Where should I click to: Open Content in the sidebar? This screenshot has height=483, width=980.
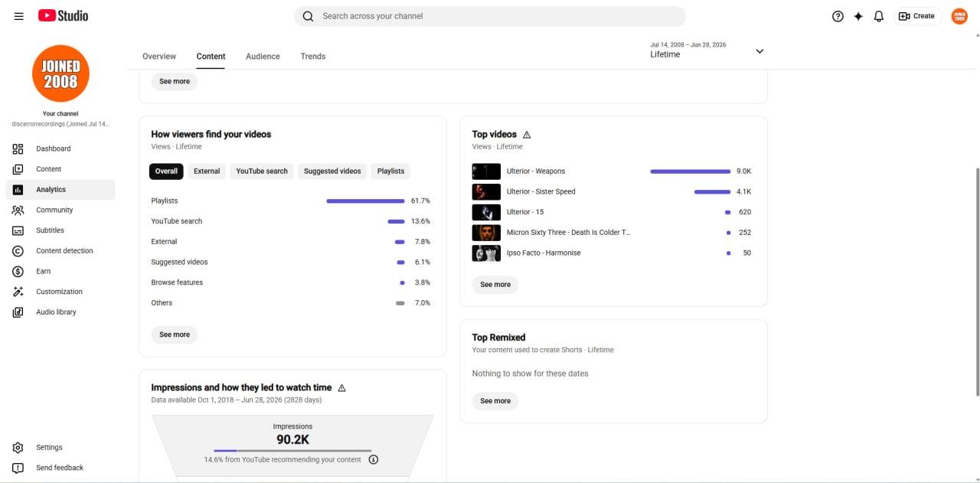tap(60, 169)
